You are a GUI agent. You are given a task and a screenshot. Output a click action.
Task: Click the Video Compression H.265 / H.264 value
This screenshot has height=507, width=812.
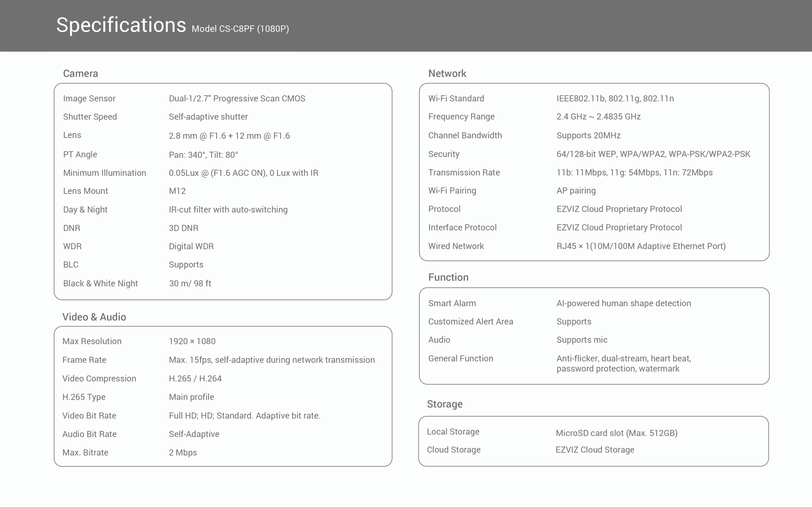[195, 379]
